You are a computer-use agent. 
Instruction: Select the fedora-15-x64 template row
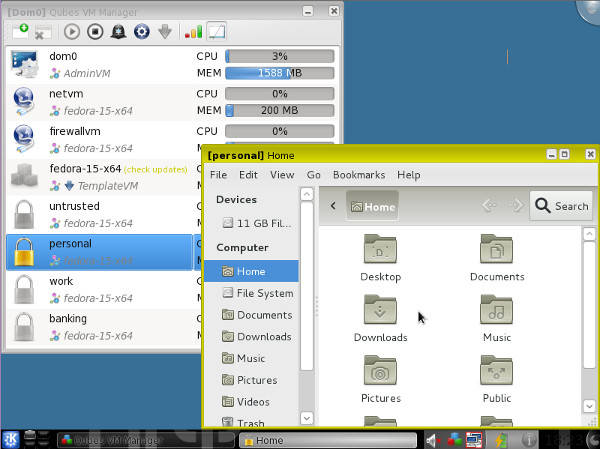tap(103, 177)
